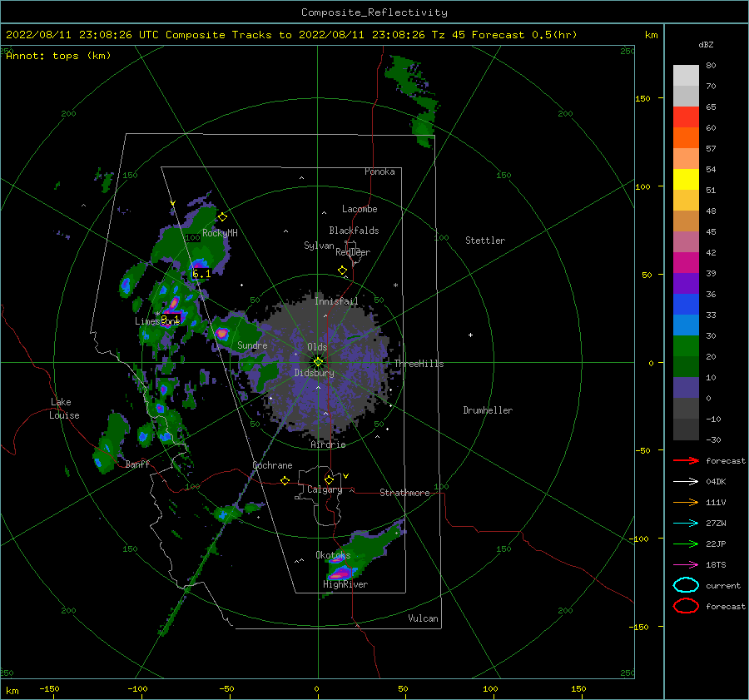749x700 pixels.
Task: Pick the light gray 70–80 dBZ swatch
Action: [x=686, y=76]
